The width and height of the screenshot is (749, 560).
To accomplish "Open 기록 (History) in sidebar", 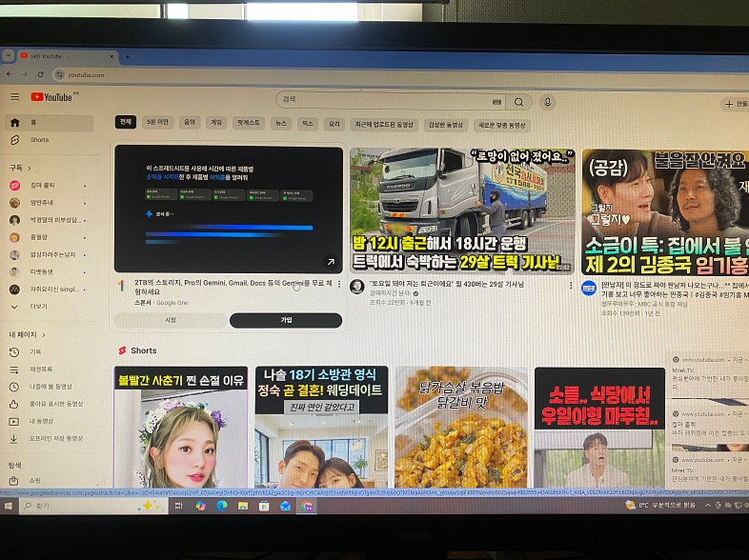I will [35, 352].
